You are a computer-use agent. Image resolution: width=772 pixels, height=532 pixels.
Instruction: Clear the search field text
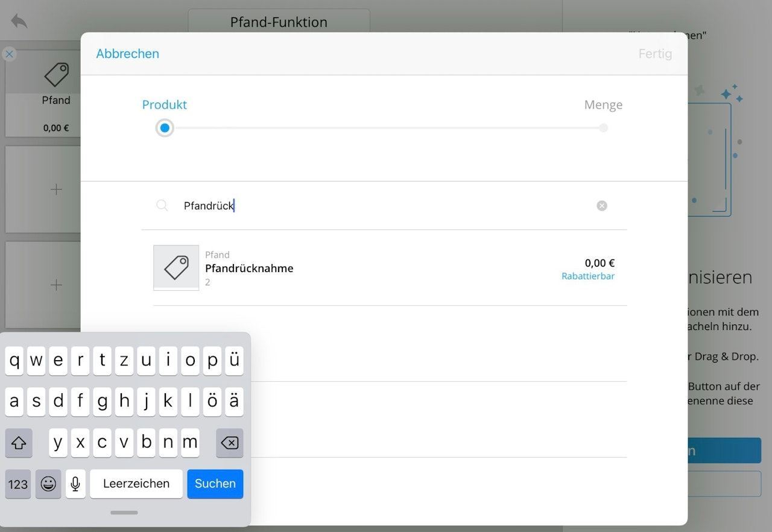pyautogui.click(x=602, y=206)
